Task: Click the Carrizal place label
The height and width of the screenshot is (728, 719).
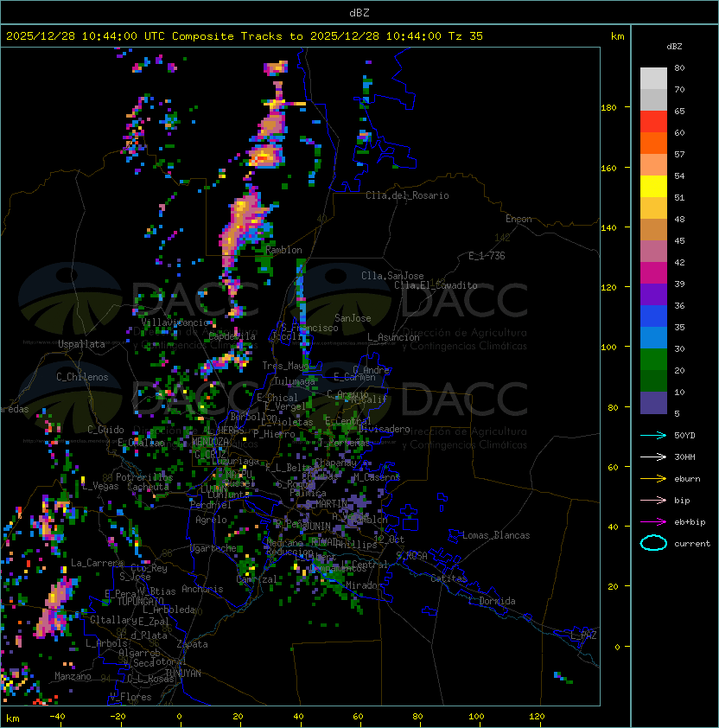Action: pyautogui.click(x=257, y=579)
